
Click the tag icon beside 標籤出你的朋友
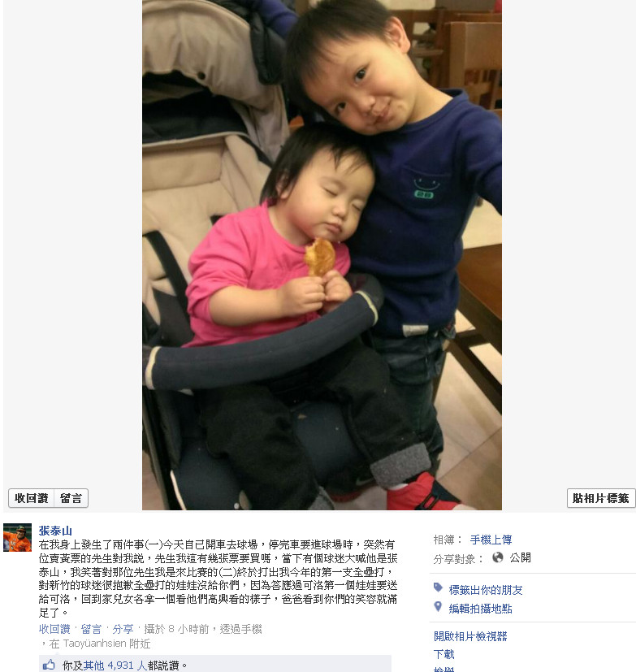point(438,587)
